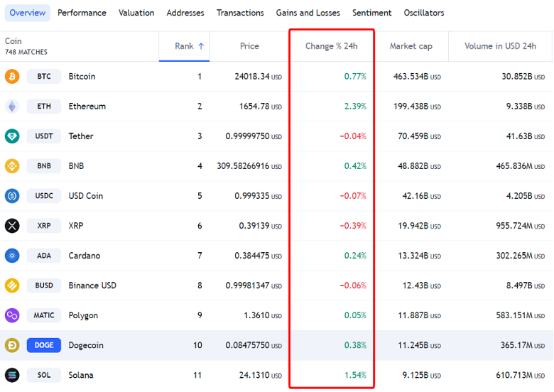Switch to Gains and Losses tab
554x392 pixels.
click(308, 13)
